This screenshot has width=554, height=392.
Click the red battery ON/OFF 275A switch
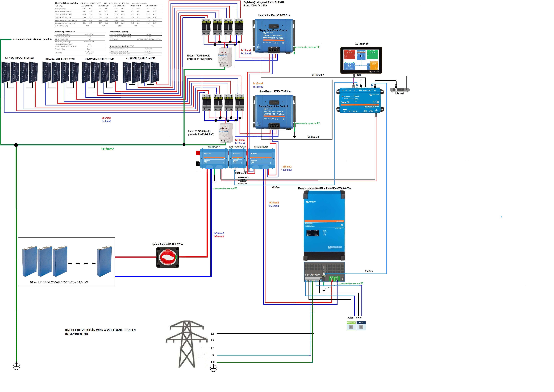(168, 258)
